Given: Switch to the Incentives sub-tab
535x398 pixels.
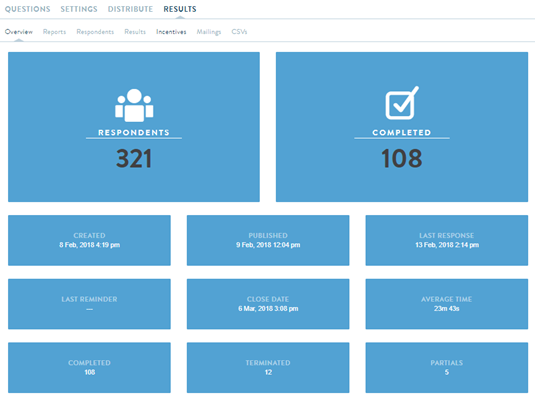Looking at the screenshot, I should [x=171, y=32].
